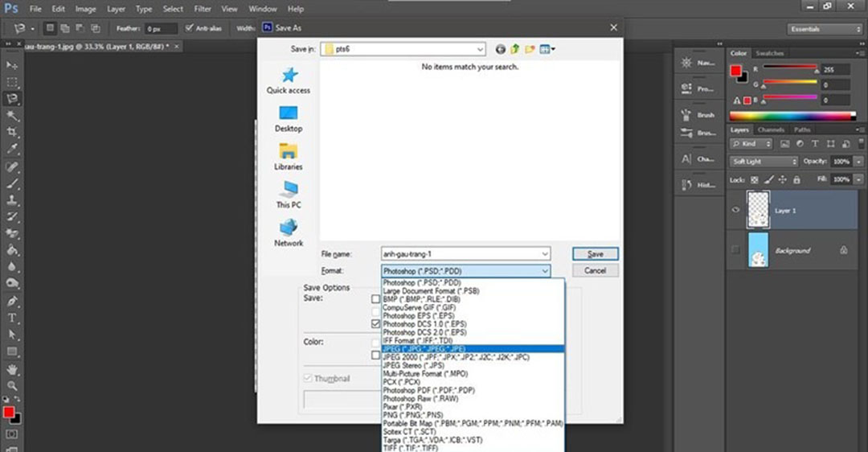Select the Eraser tool
This screenshot has width=868, height=452.
[x=11, y=232]
